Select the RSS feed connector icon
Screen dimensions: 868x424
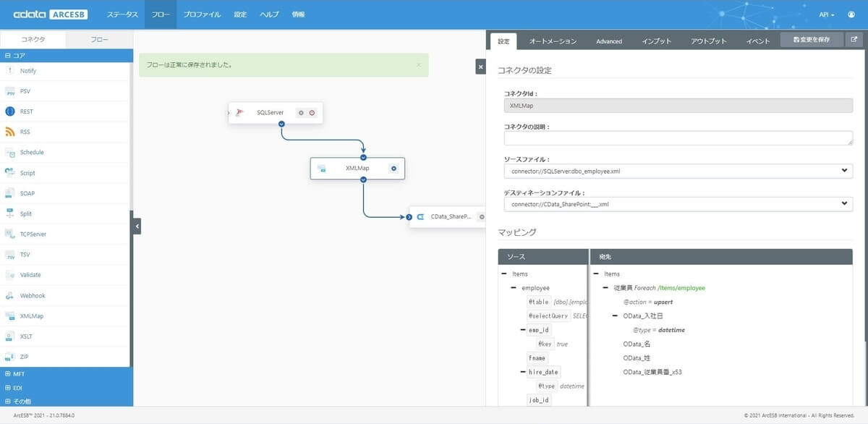pos(10,132)
